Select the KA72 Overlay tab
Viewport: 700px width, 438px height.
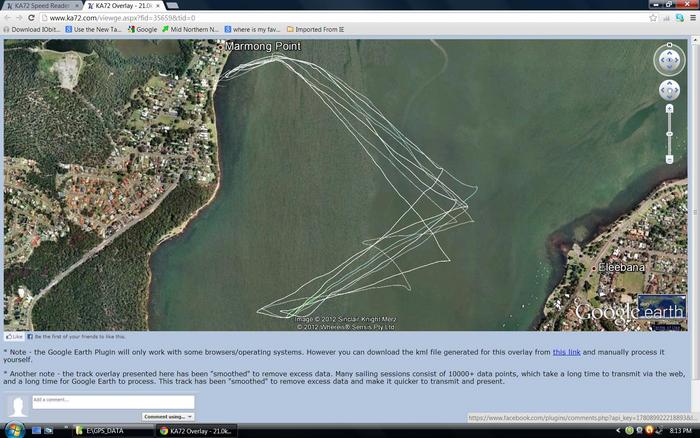[125, 5]
